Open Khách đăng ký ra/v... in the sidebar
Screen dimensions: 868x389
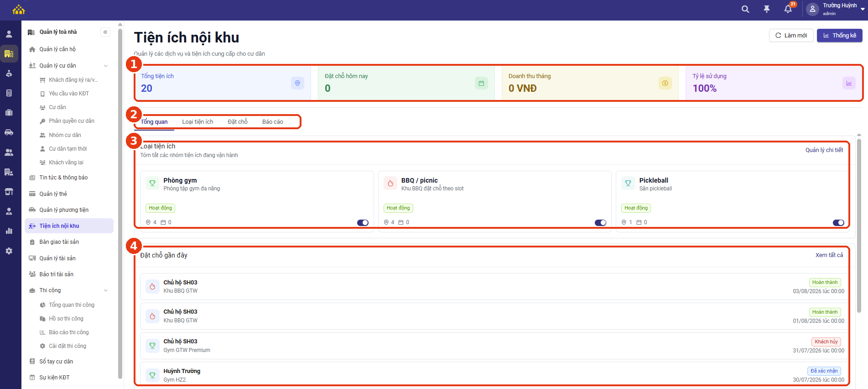(x=69, y=80)
